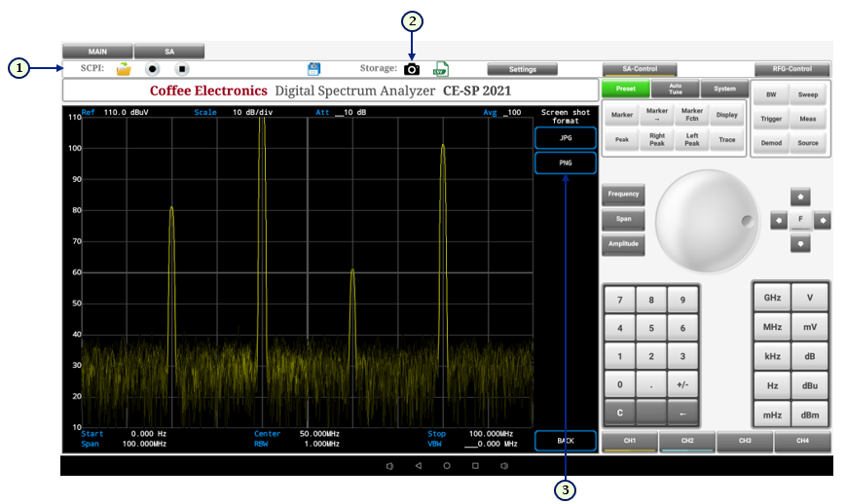
Task: Click the round tuning knob dial
Action: point(707,219)
